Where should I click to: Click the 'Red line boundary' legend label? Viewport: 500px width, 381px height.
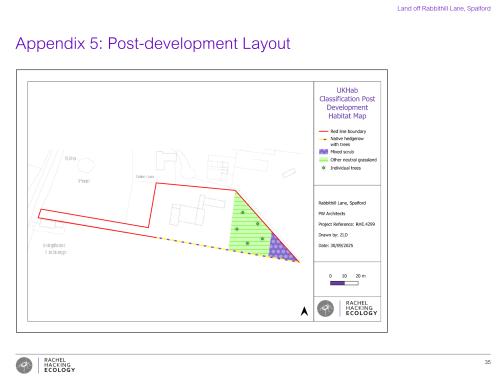pos(348,131)
